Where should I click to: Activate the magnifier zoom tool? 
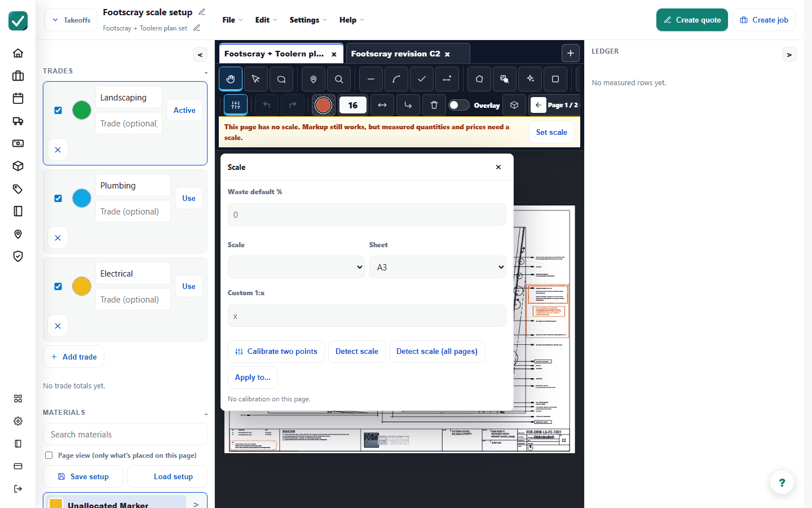point(339,79)
